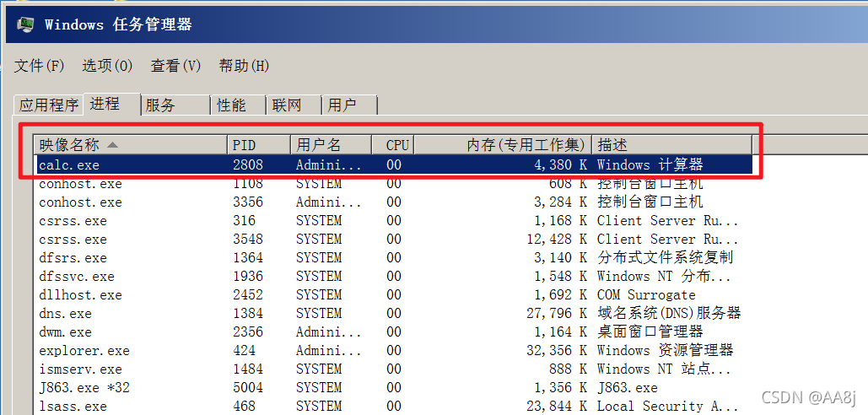The width and height of the screenshot is (868, 415).
Task: Sort by 描述 column header
Action: [672, 145]
